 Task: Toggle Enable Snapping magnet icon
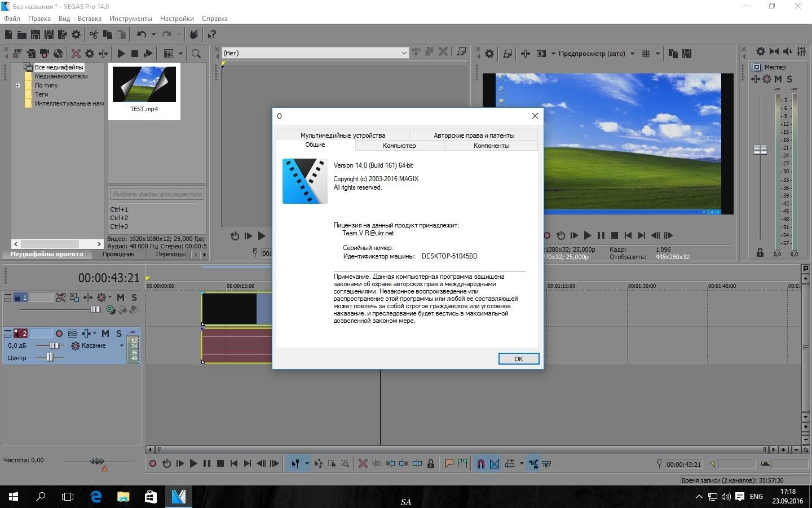tap(481, 463)
